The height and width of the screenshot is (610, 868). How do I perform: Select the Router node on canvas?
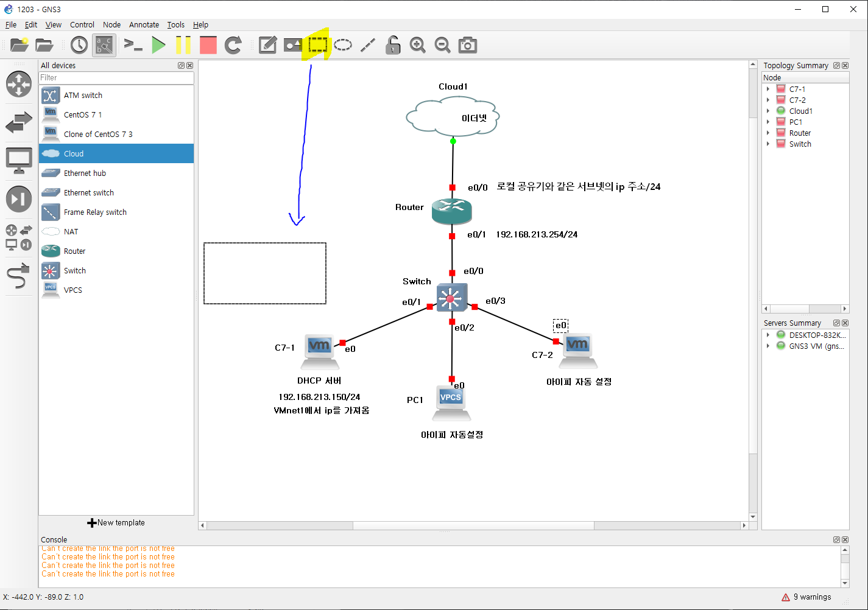(451, 211)
